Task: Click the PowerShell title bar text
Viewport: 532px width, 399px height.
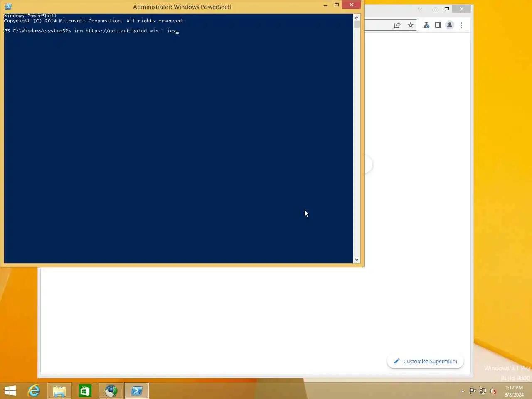Action: click(182, 7)
